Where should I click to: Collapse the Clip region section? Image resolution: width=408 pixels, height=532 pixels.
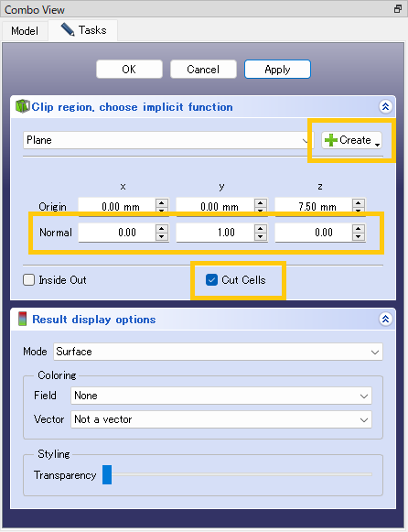point(385,106)
